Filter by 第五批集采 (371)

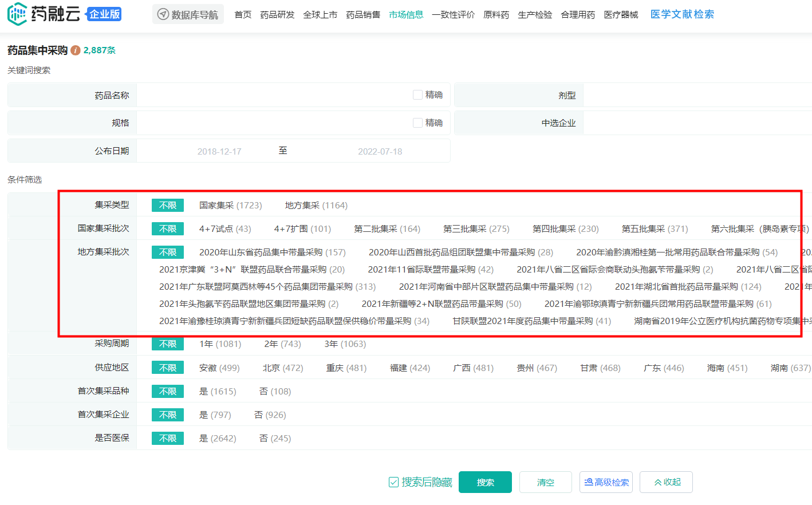tap(655, 228)
